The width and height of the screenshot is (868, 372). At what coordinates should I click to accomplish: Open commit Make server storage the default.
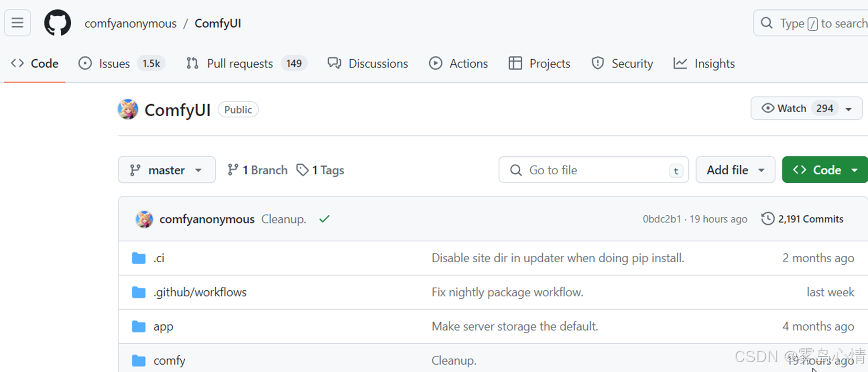coord(514,326)
